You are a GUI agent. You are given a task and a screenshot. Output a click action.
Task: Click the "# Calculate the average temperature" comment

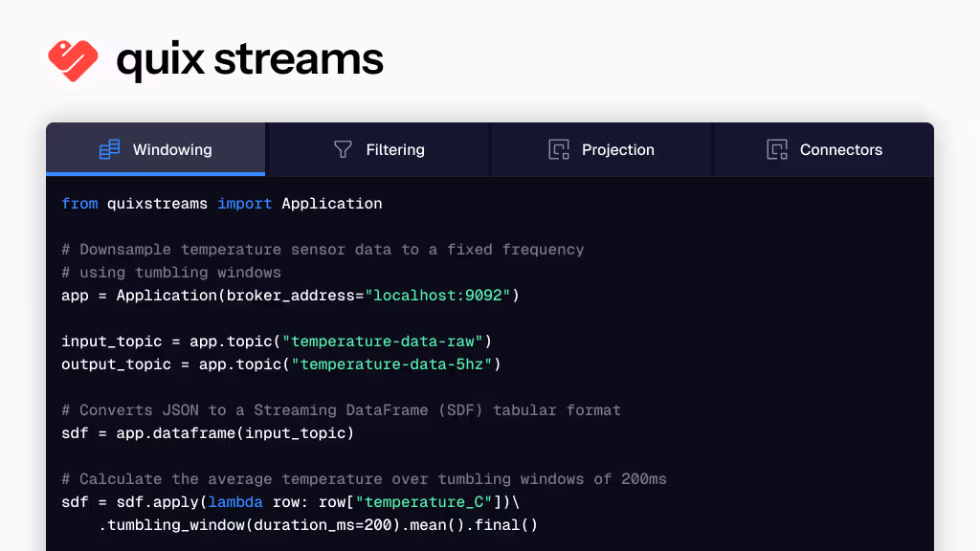[364, 479]
